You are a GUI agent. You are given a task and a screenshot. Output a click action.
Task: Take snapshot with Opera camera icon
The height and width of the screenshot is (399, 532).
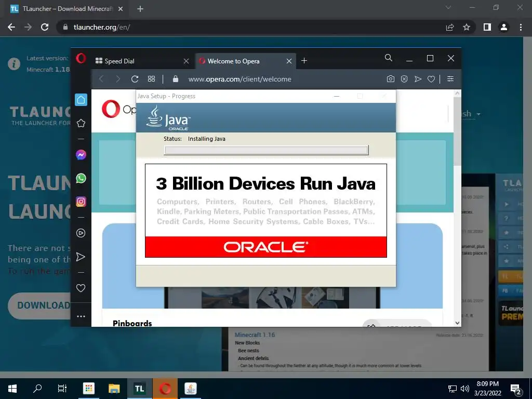tap(391, 79)
